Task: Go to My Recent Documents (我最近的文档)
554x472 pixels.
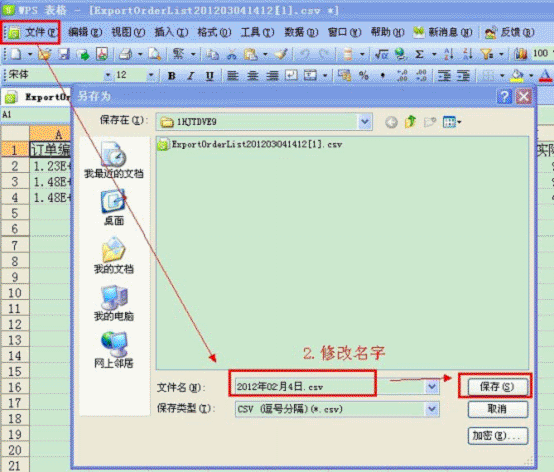Action: pyautogui.click(x=114, y=160)
